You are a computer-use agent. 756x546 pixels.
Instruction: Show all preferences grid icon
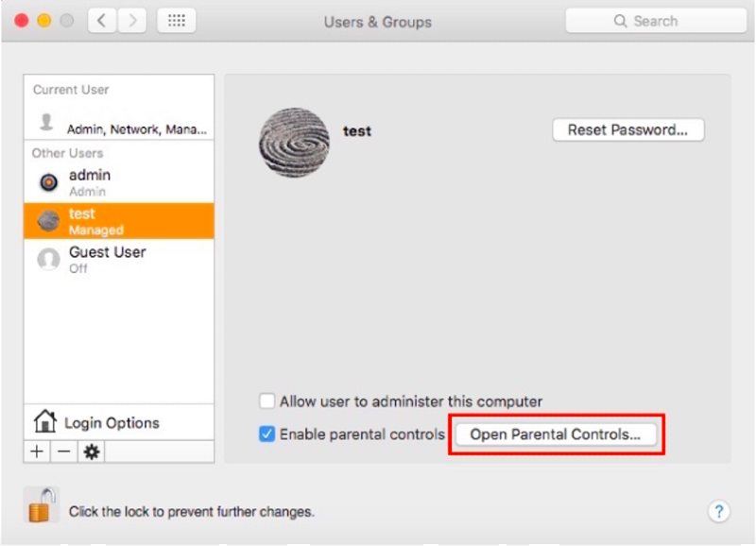point(177,21)
